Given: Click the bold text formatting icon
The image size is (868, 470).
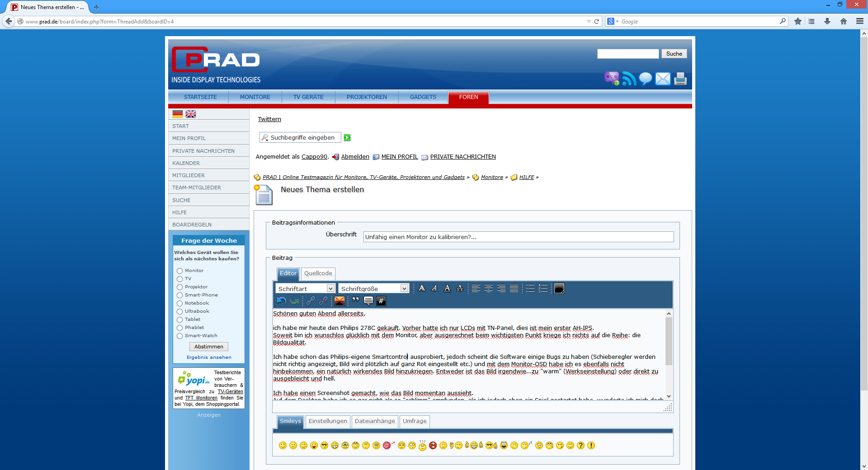Looking at the screenshot, I should pyautogui.click(x=422, y=288).
